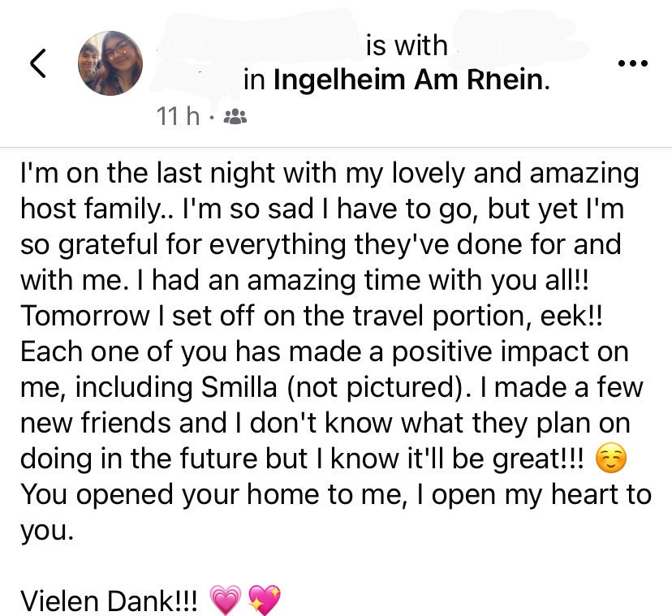Tap the back arrow icon
Screen dimensions: 672x616
click(37, 63)
